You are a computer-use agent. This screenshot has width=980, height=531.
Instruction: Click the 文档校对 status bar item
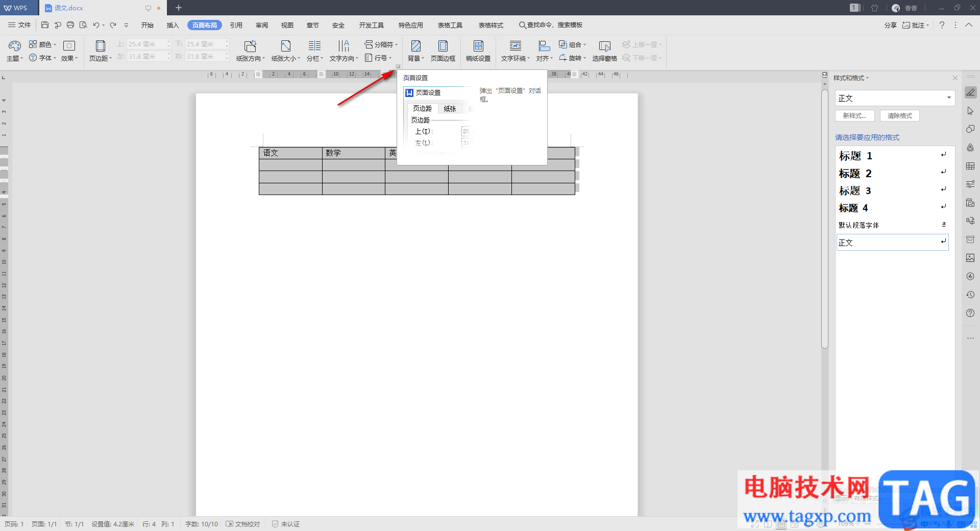pyautogui.click(x=243, y=524)
